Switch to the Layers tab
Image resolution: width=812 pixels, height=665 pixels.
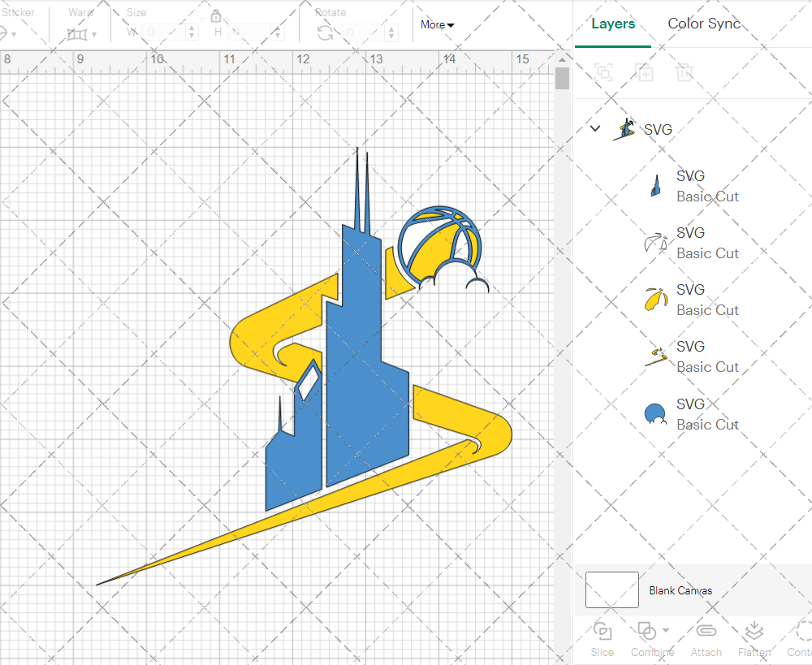pos(613,24)
